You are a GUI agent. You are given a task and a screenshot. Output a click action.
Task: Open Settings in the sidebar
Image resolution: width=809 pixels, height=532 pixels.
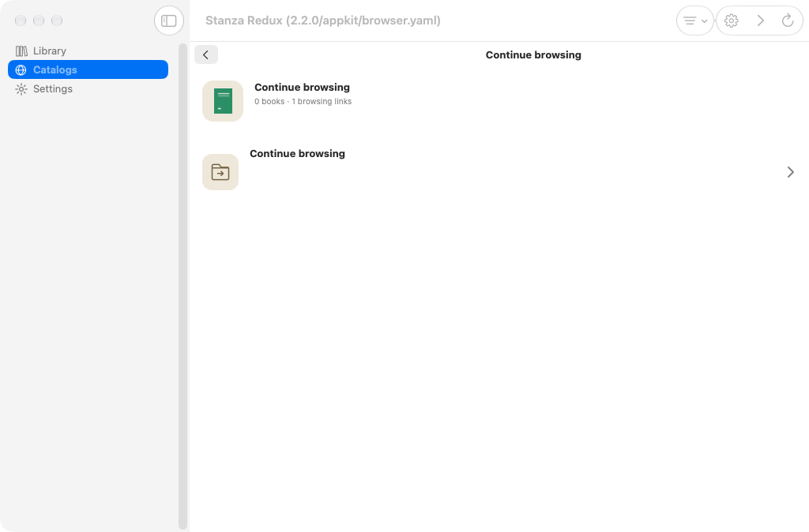click(x=88, y=88)
